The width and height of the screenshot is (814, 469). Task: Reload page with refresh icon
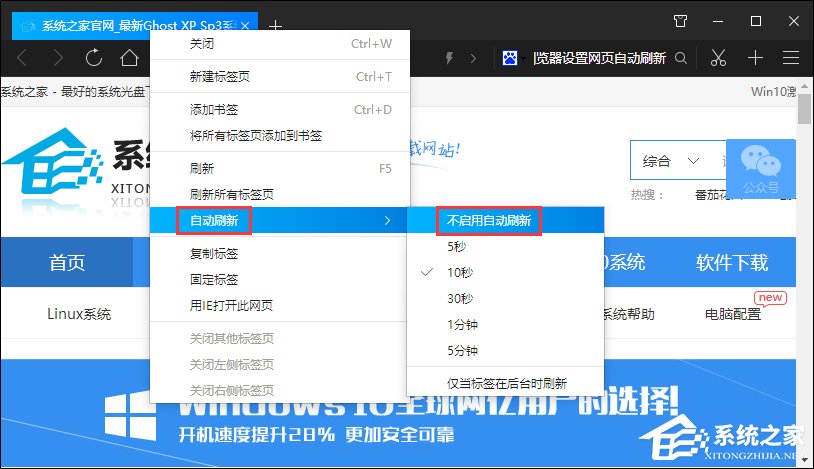pos(94,58)
